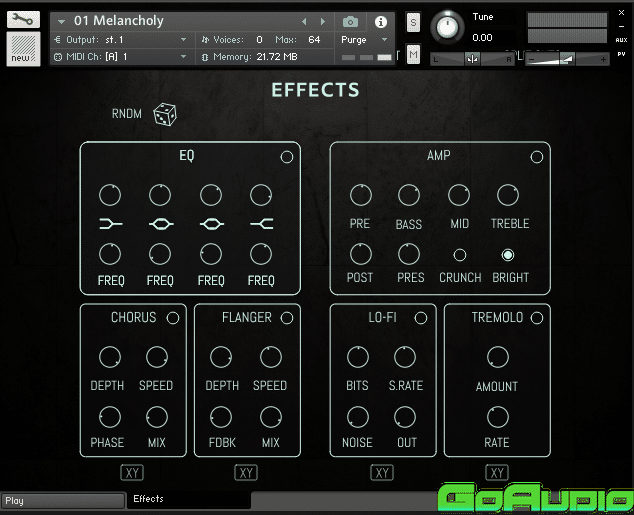The image size is (634, 515).
Task: Click the info icon in the header
Action: [381, 21]
